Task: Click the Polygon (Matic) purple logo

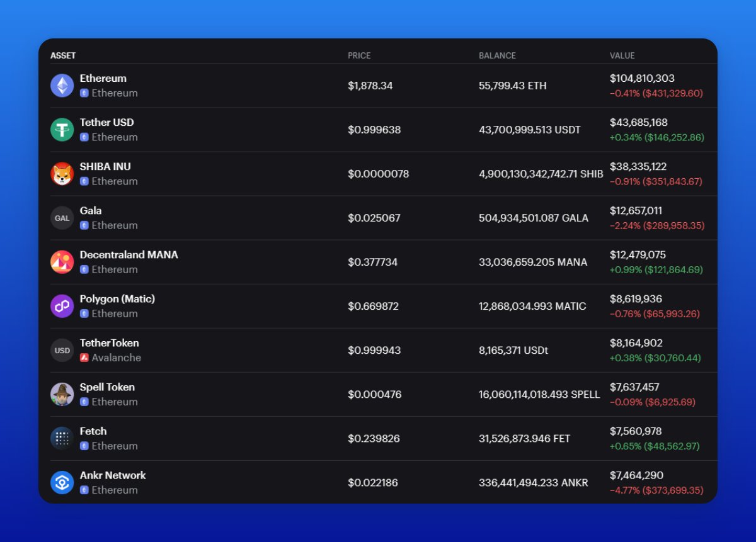Action: tap(62, 306)
